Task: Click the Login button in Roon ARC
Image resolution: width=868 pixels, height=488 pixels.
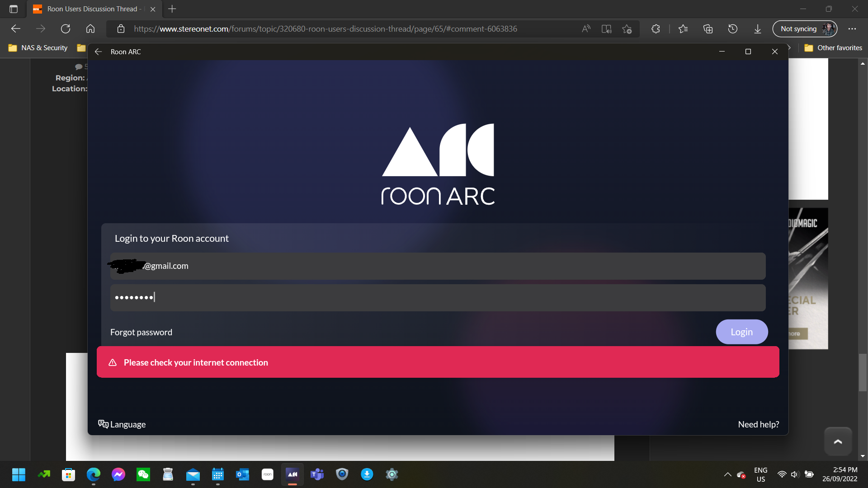Action: 741,332
